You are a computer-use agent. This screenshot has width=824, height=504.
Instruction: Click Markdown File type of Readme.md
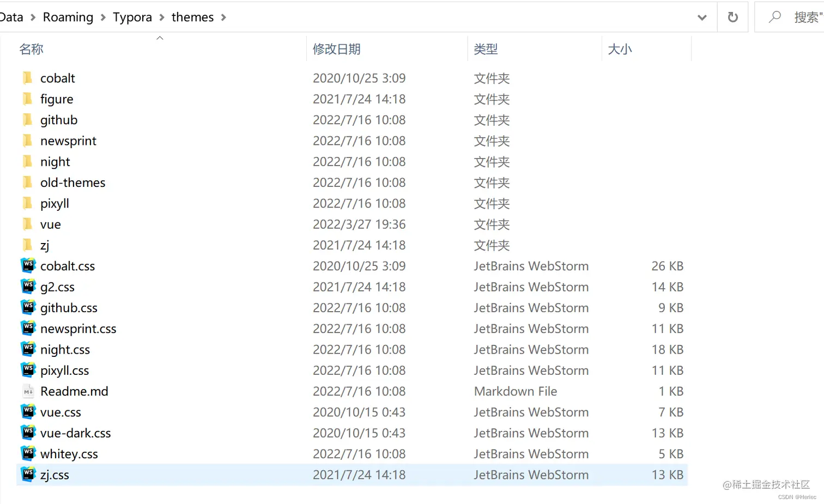tap(516, 391)
